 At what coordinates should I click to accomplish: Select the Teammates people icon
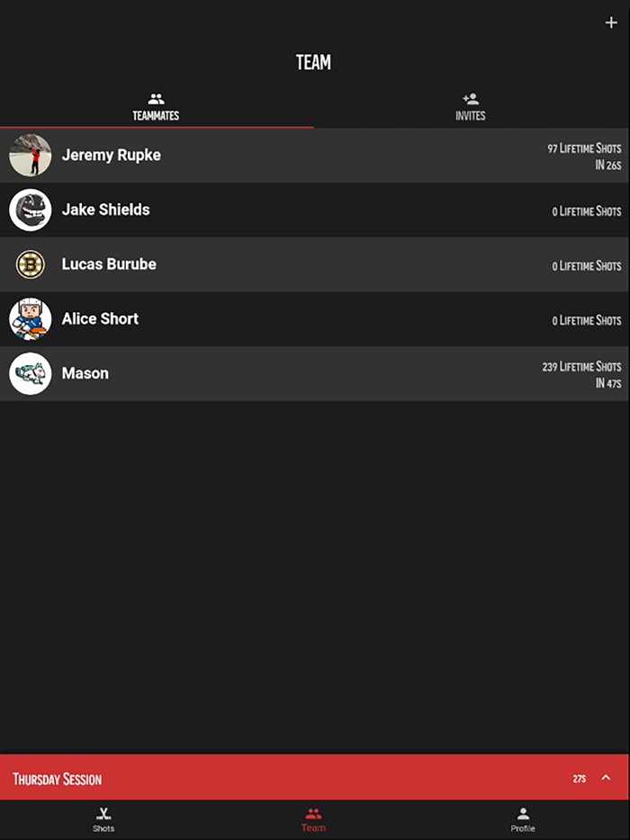(155, 100)
